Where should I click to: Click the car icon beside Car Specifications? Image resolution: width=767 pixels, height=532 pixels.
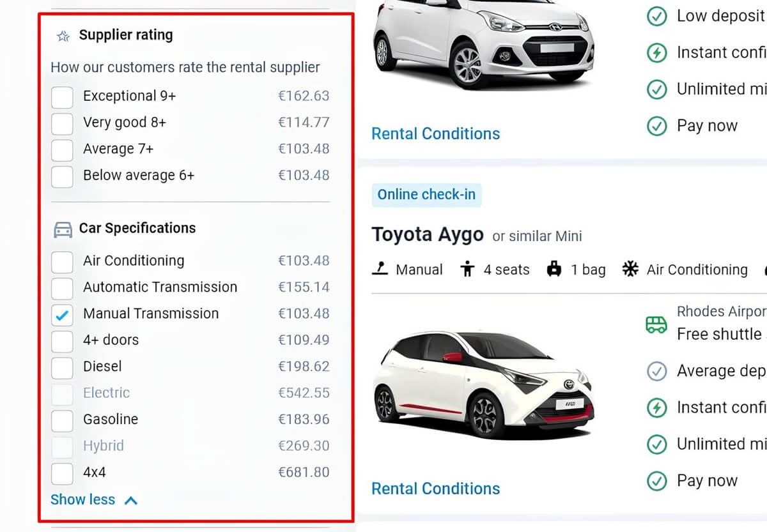(x=63, y=229)
